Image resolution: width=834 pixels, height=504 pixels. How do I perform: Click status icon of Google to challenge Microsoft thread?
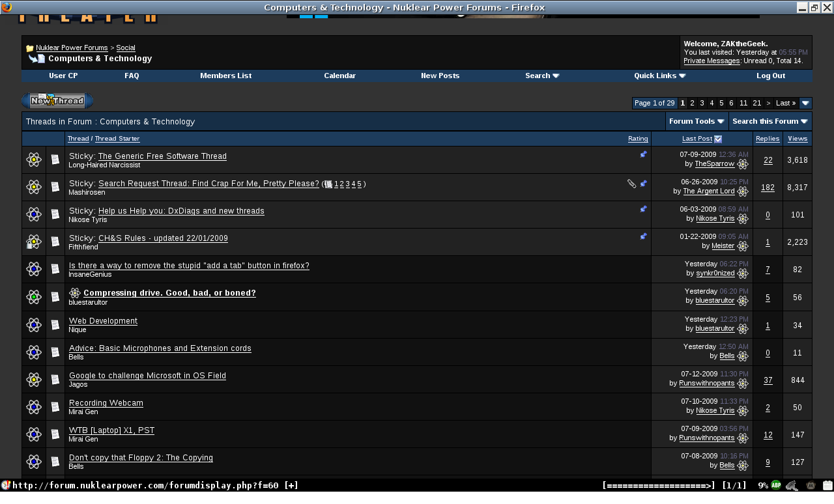pos(34,379)
